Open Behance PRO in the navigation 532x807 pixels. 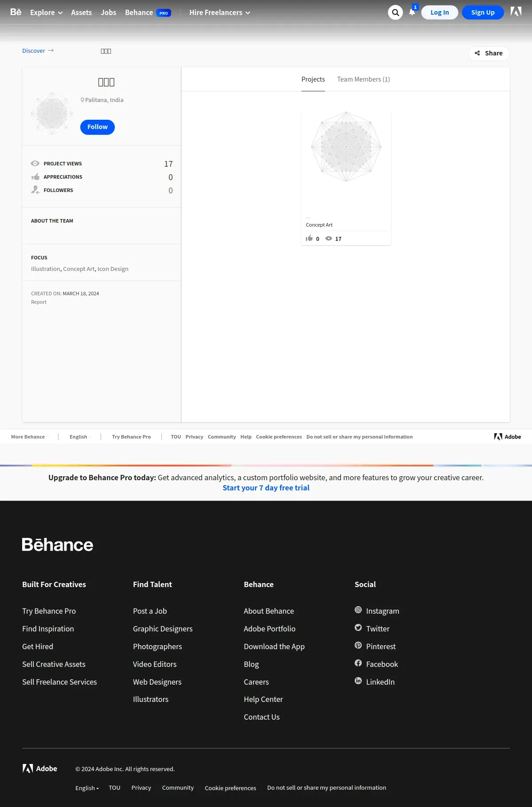pos(148,12)
